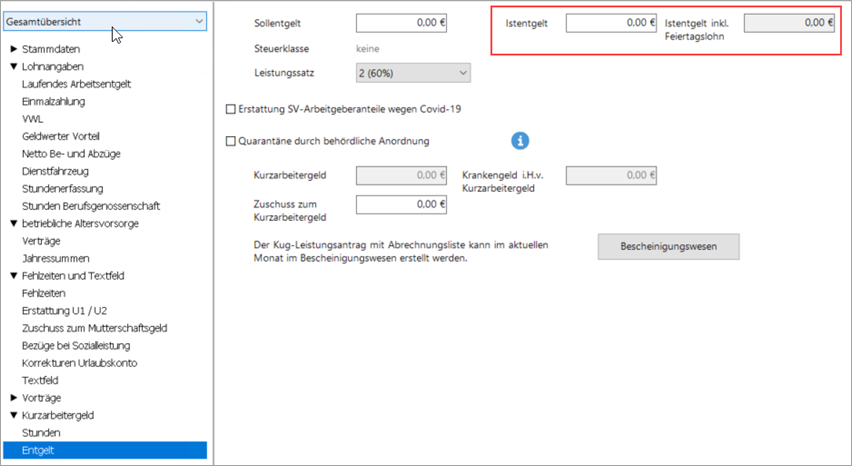Collapse the betriebliche Altersvorsorge node
The height and width of the screenshot is (466, 852).
14,223
